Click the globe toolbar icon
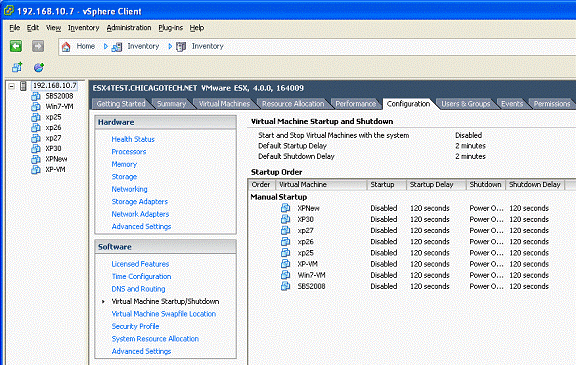The image size is (576, 365). click(x=39, y=67)
